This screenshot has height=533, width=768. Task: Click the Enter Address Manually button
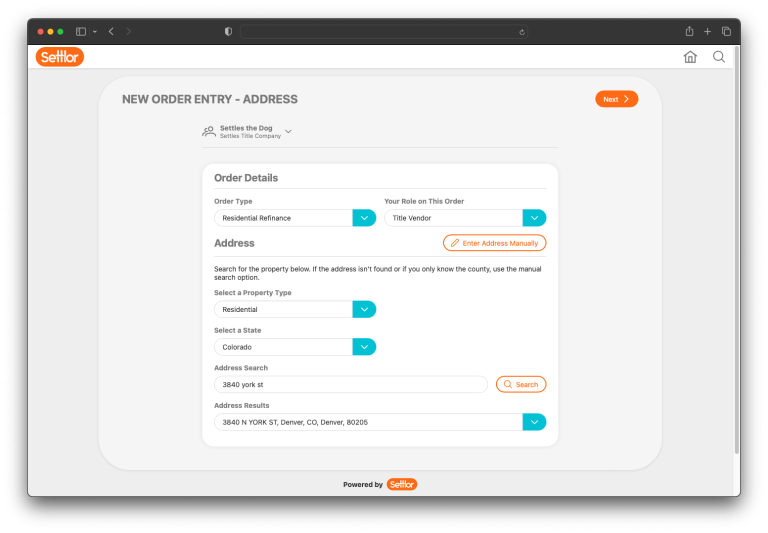pyautogui.click(x=494, y=243)
